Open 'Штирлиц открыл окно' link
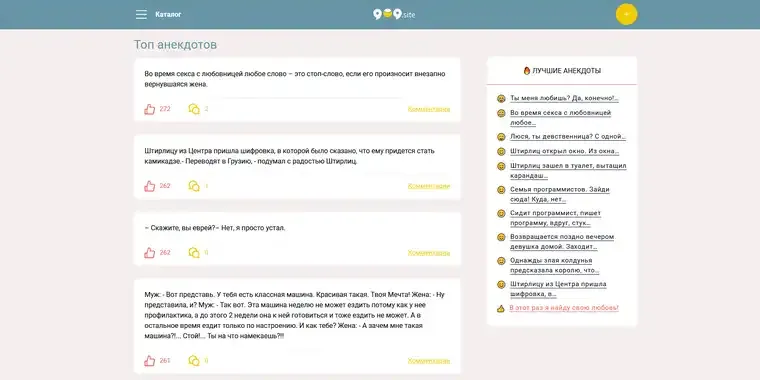760x380 pixels. (564, 151)
